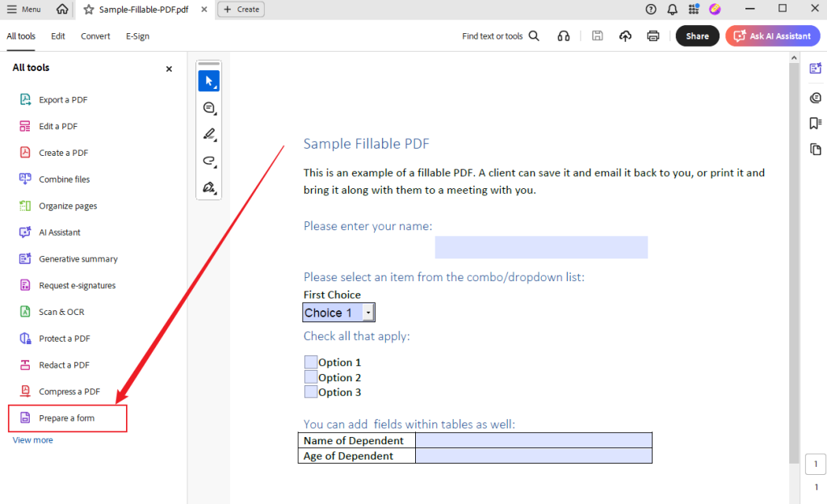This screenshot has width=827, height=504.
Task: Open the Choice 1 dropdown list
Action: click(368, 312)
